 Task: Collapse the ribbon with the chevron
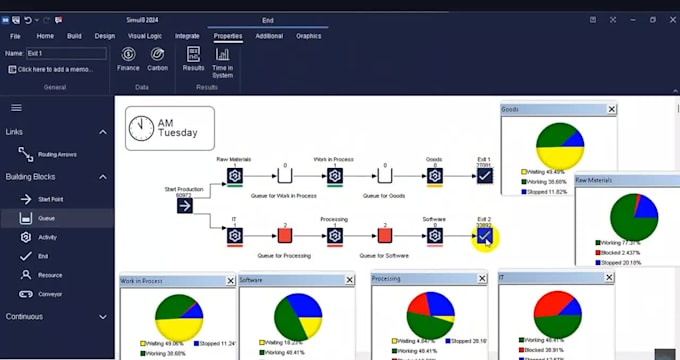[x=675, y=91]
